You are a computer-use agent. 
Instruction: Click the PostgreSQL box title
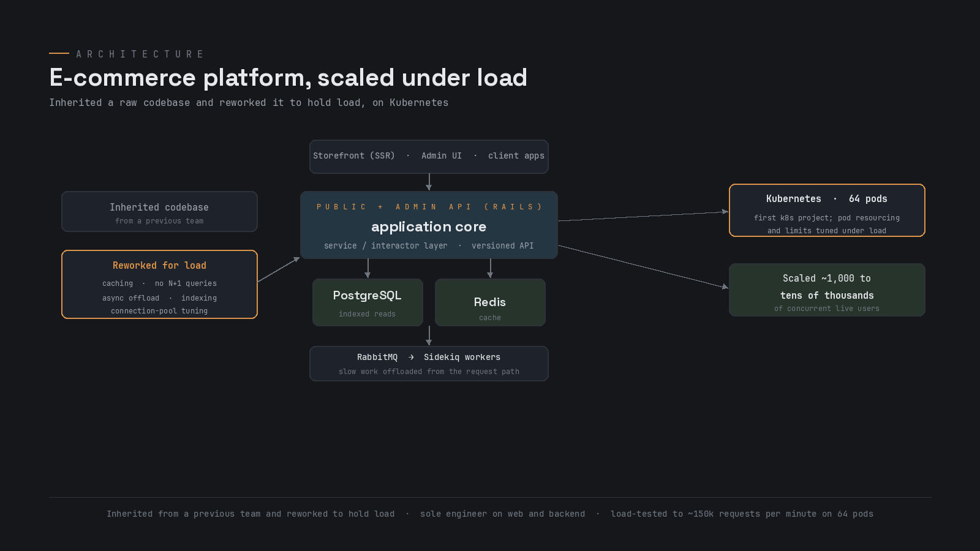point(367,295)
